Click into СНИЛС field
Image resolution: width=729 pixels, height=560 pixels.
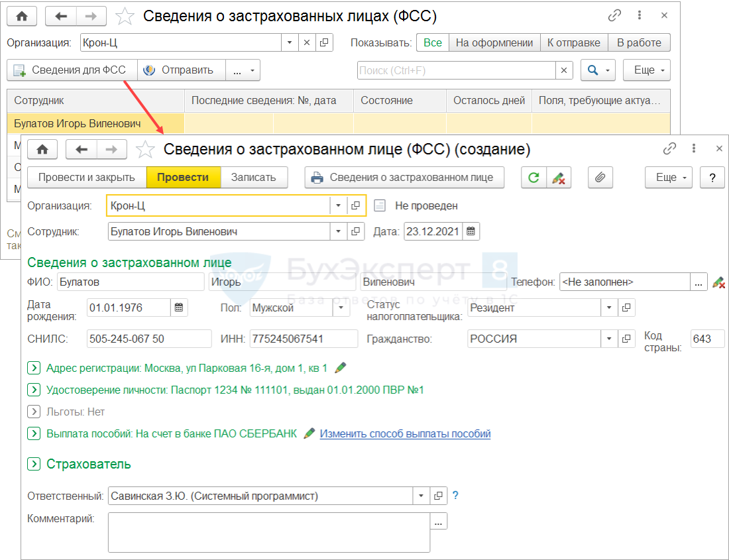[149, 339]
